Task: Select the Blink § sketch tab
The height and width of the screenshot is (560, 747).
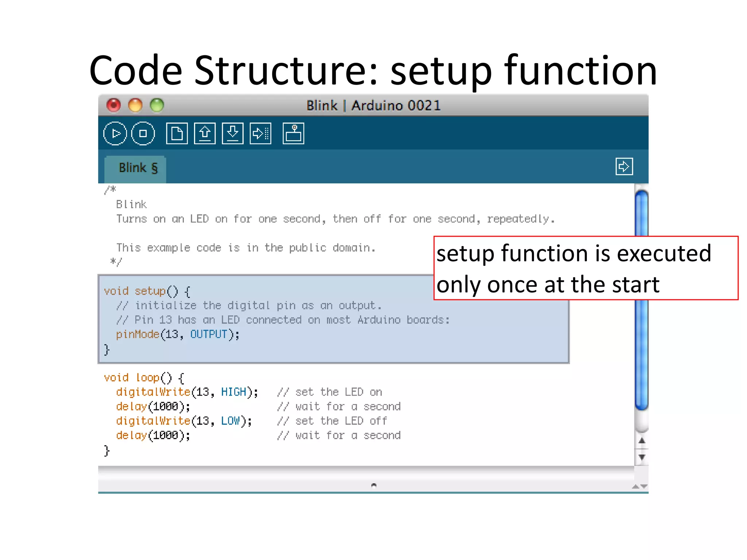Action: pos(138,168)
